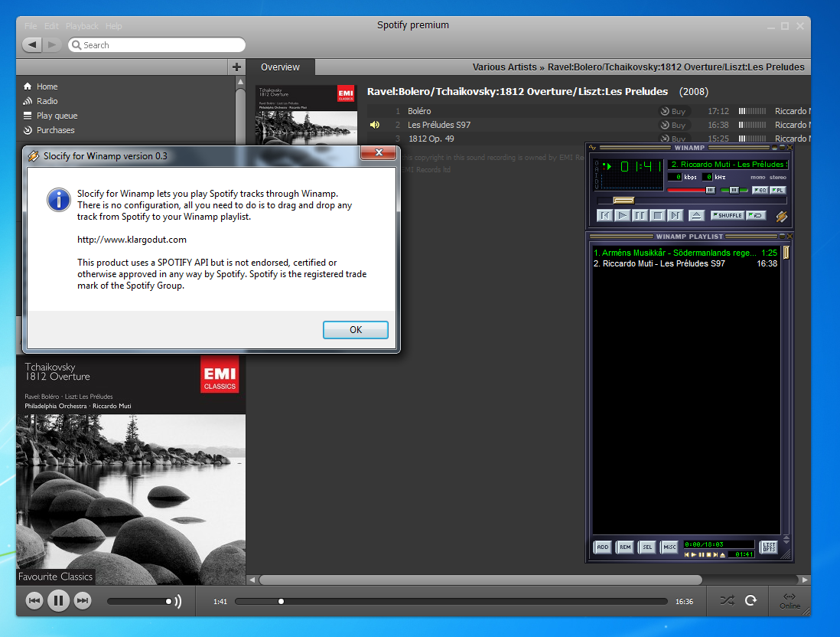The height and width of the screenshot is (637, 840).
Task: Click Buy button for the Boléro track
Action: pyautogui.click(x=673, y=111)
